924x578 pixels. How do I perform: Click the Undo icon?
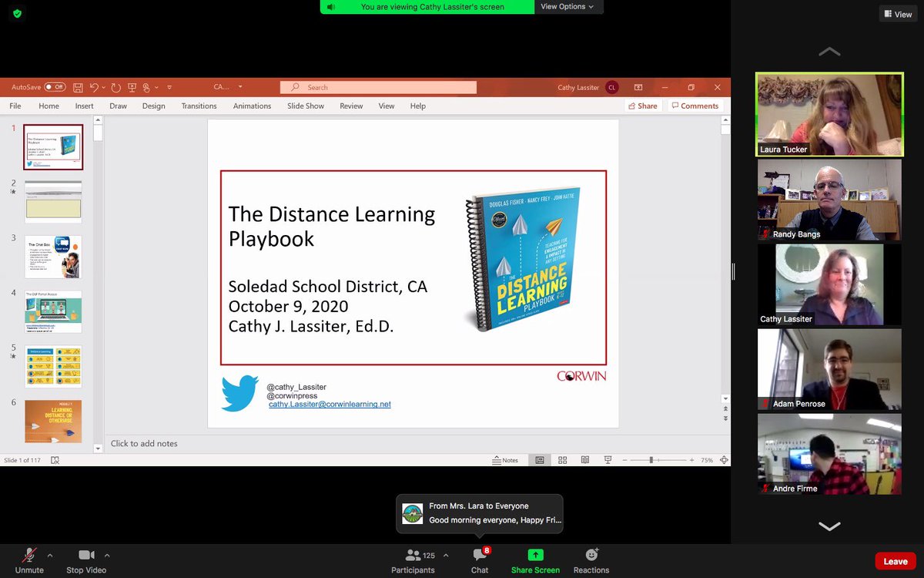tap(94, 87)
